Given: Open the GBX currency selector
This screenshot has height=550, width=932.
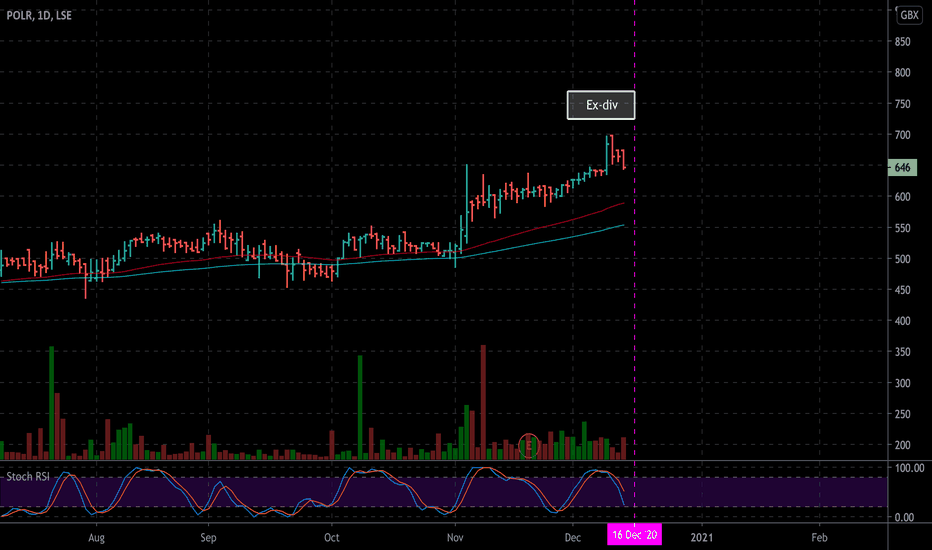Looking at the screenshot, I should click(x=909, y=15).
